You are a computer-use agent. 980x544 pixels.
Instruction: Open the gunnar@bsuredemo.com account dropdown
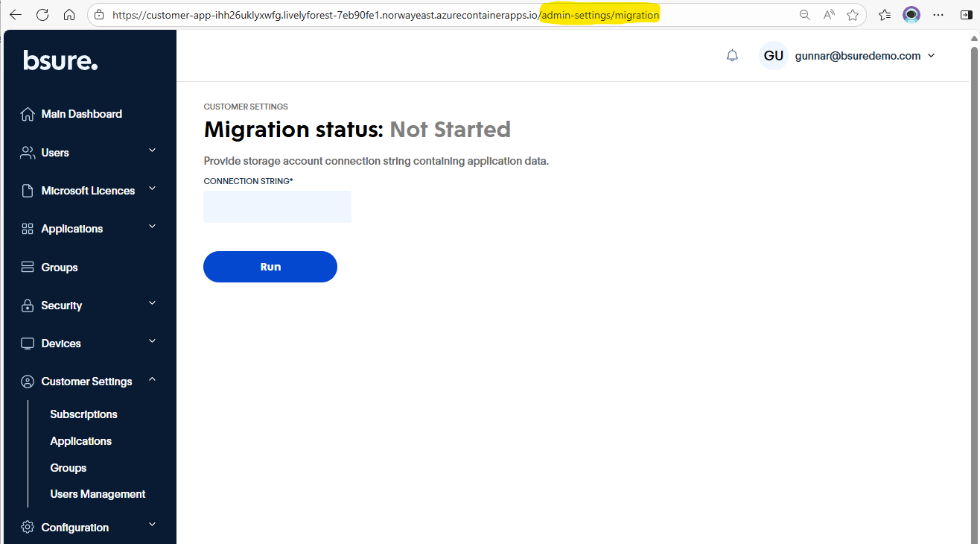pyautogui.click(x=931, y=56)
